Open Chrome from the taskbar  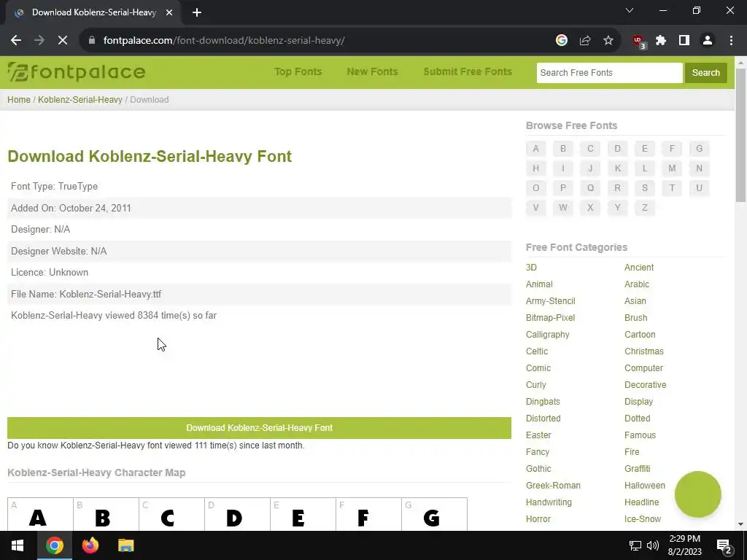[54, 545]
